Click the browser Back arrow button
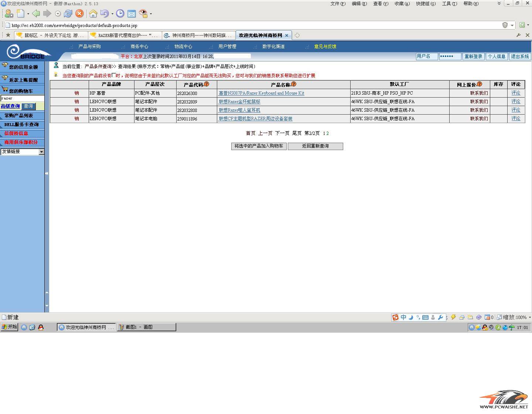 [36, 14]
